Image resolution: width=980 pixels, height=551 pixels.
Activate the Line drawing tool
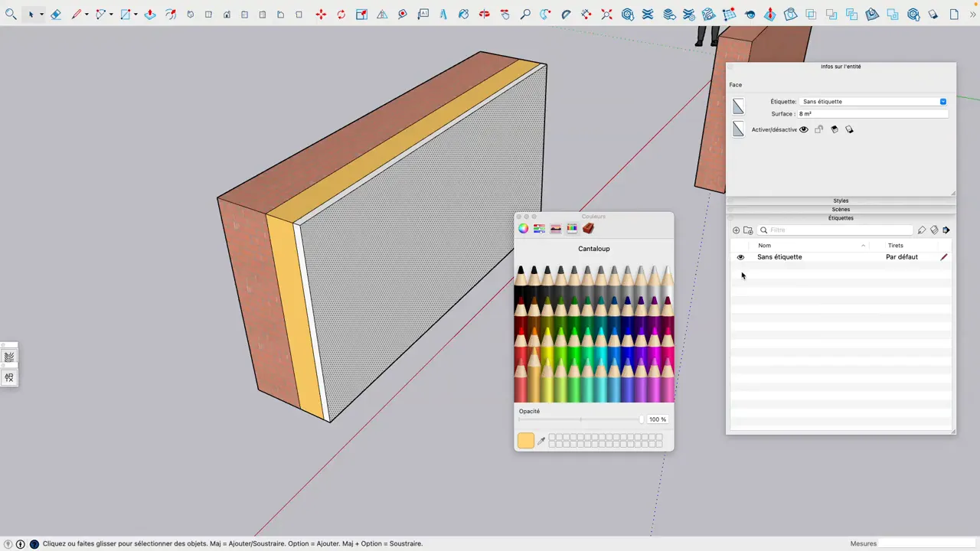(x=77, y=15)
